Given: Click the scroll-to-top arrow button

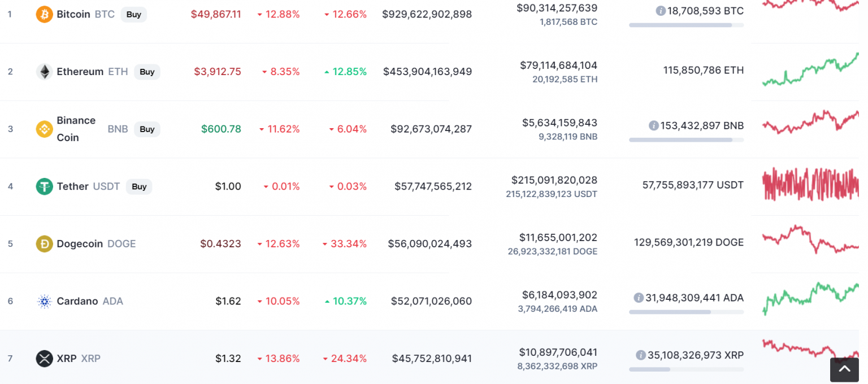Looking at the screenshot, I should (844, 370).
